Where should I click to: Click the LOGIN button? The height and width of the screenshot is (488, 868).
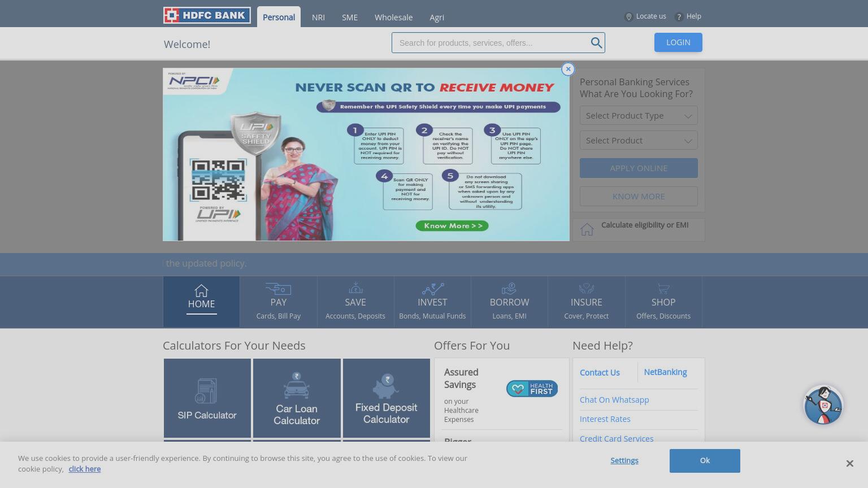(x=678, y=42)
